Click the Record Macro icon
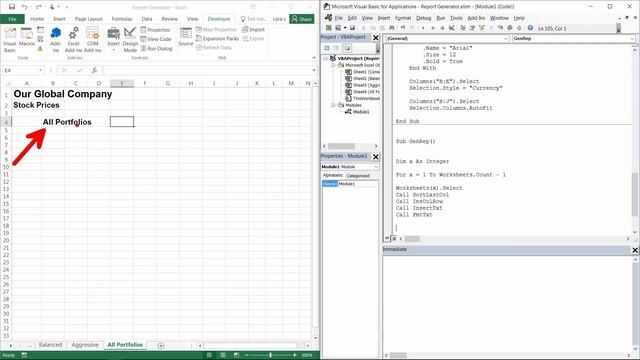 40,30
